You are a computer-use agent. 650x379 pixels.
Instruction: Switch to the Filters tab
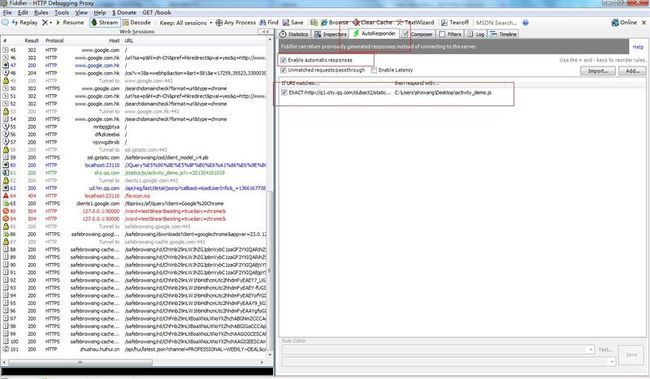coord(450,34)
